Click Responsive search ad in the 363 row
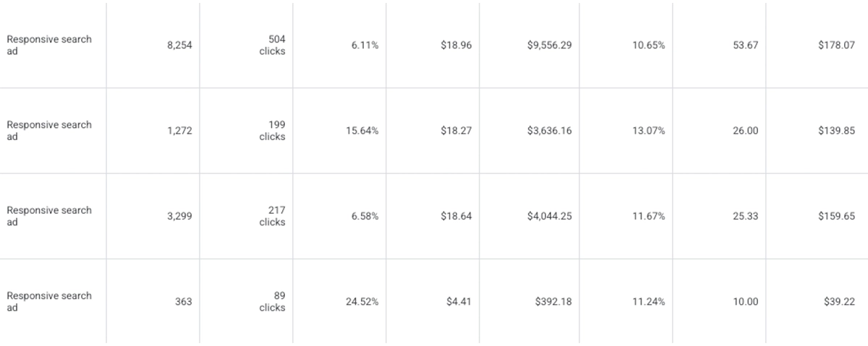 click(x=49, y=301)
